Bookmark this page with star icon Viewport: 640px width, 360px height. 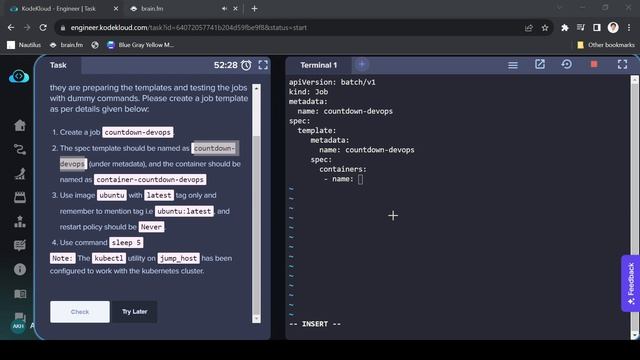click(x=545, y=28)
